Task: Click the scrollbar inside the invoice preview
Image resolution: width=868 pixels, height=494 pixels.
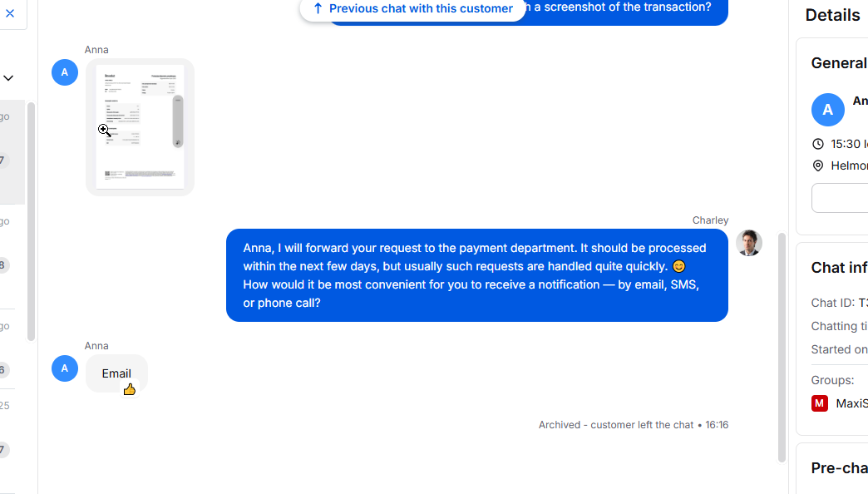Action: point(178,121)
